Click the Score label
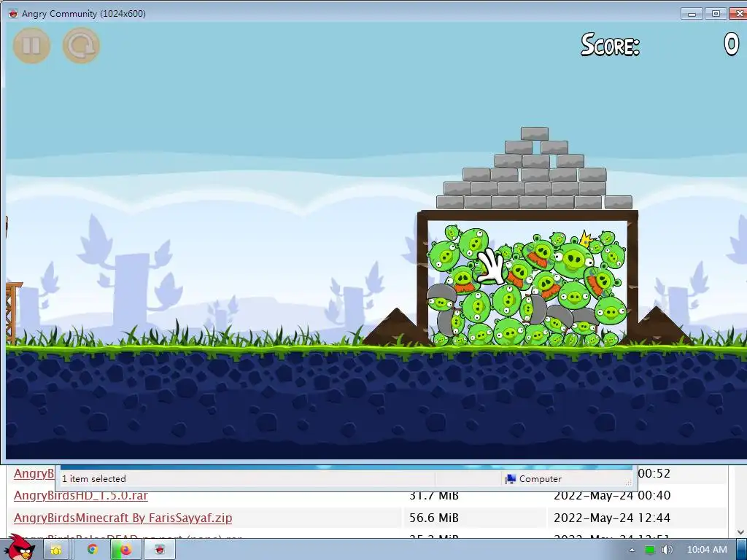Image resolution: width=747 pixels, height=560 pixels. (x=610, y=45)
